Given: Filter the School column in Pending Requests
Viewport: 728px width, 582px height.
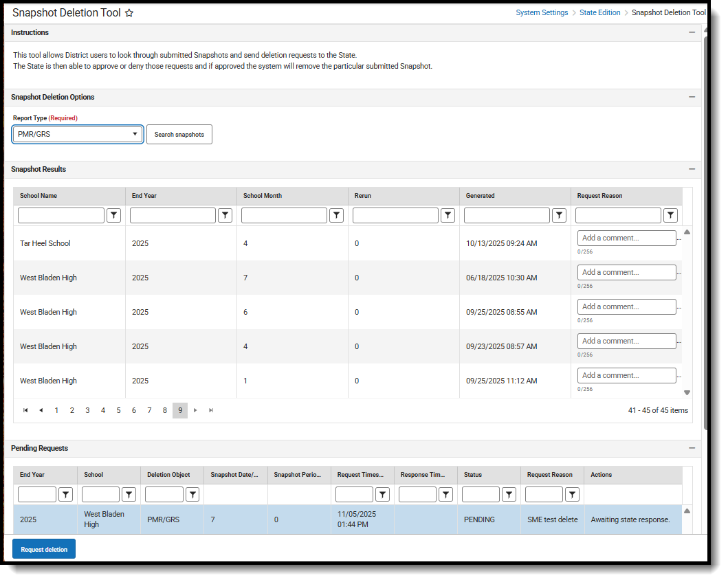Looking at the screenshot, I should click(129, 494).
